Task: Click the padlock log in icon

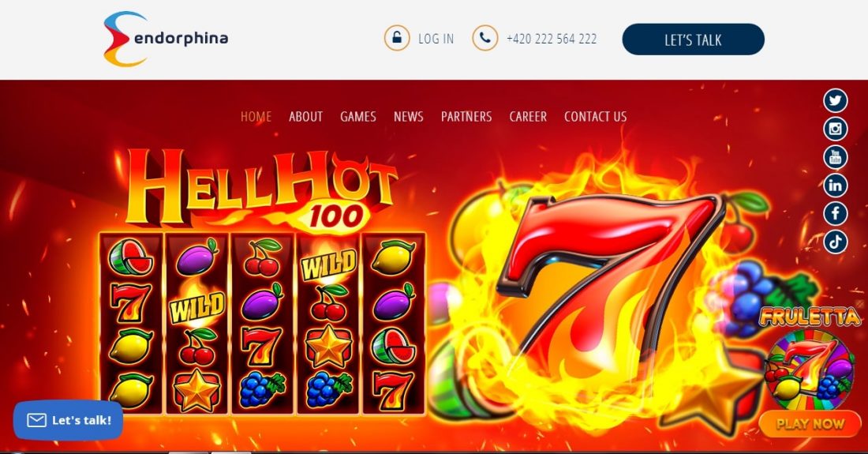Action: [397, 38]
